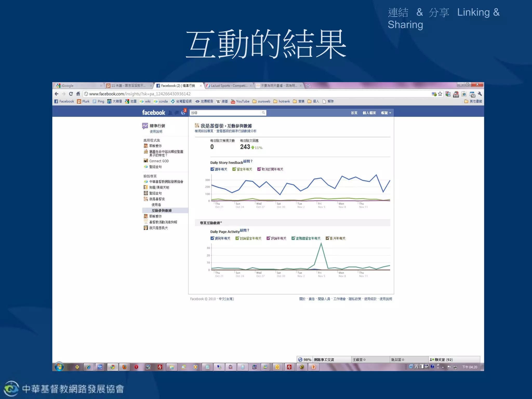Screen dimensions: 532x399
Task: Open Opera from the taskbar
Action: [136, 367]
